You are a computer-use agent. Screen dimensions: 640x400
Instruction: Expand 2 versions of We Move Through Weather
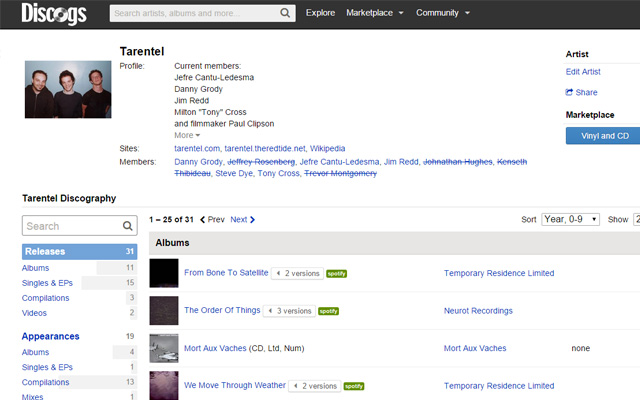(315, 386)
